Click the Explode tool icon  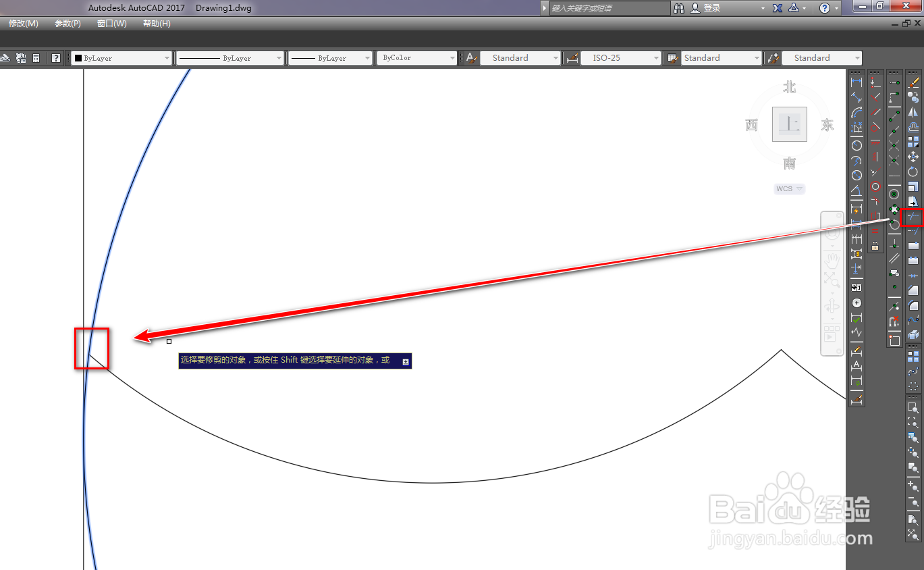pos(913,334)
